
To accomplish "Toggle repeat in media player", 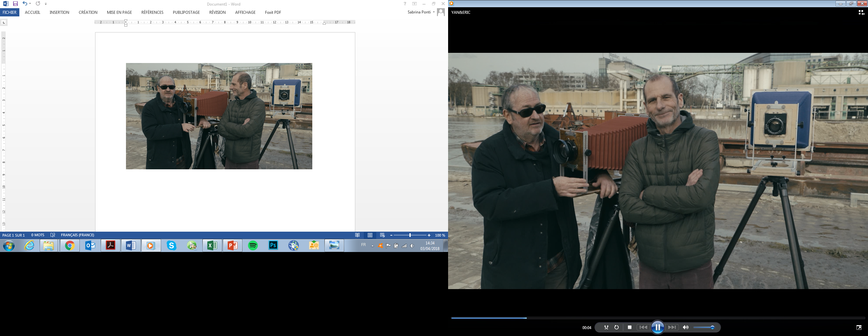I will tap(617, 327).
